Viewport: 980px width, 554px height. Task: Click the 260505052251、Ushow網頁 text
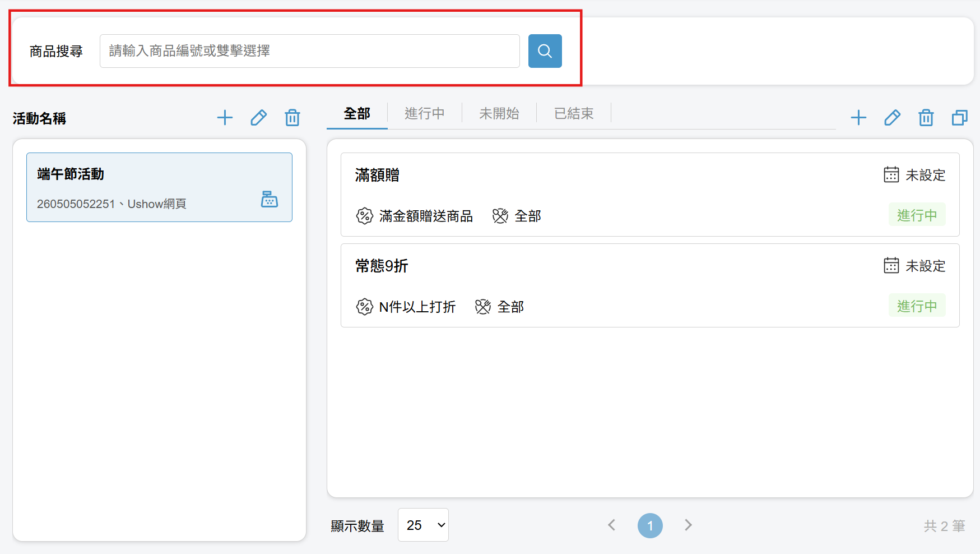tap(112, 204)
